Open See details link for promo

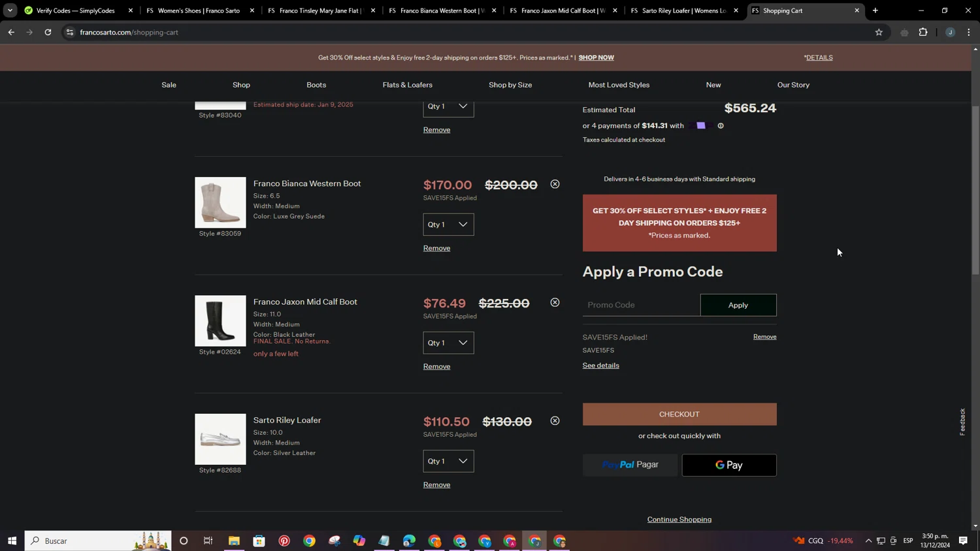[x=600, y=366]
